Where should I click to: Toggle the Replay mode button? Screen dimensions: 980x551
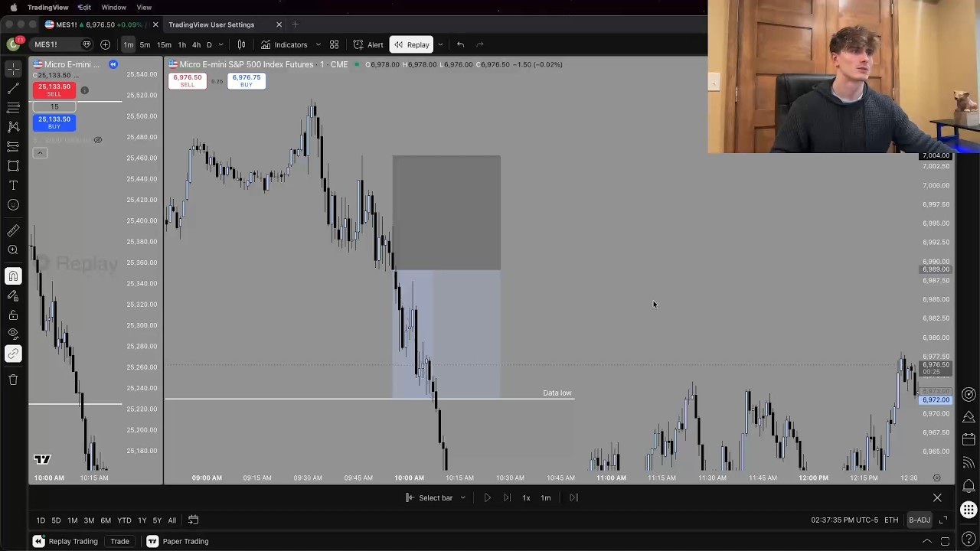411,44
